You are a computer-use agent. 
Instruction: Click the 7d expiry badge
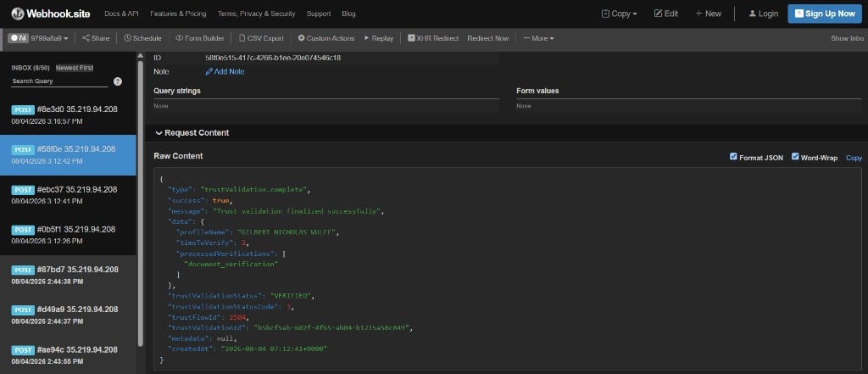tap(19, 38)
